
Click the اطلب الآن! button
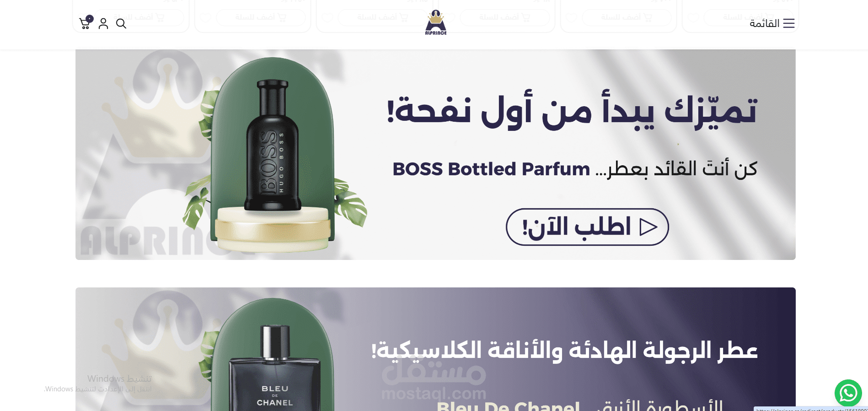(x=587, y=227)
